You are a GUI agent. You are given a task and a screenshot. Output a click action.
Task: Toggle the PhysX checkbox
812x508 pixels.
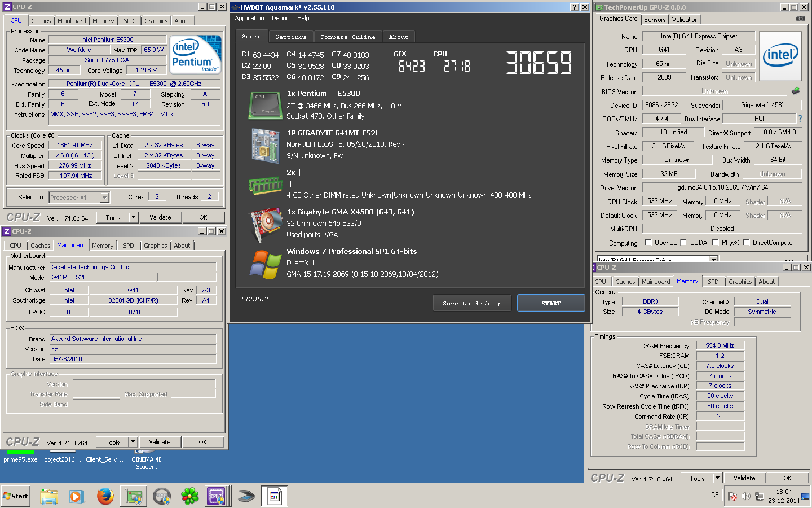715,243
